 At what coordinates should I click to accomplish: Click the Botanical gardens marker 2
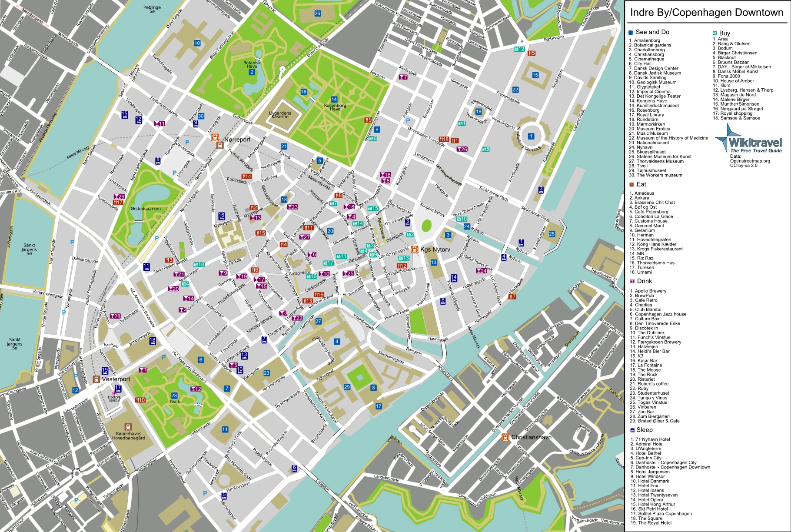252,72
